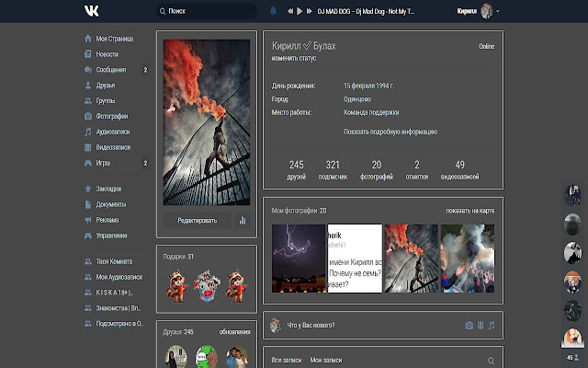Open the white text screenshot thumbnail
This screenshot has height=368, width=588.
click(x=355, y=259)
